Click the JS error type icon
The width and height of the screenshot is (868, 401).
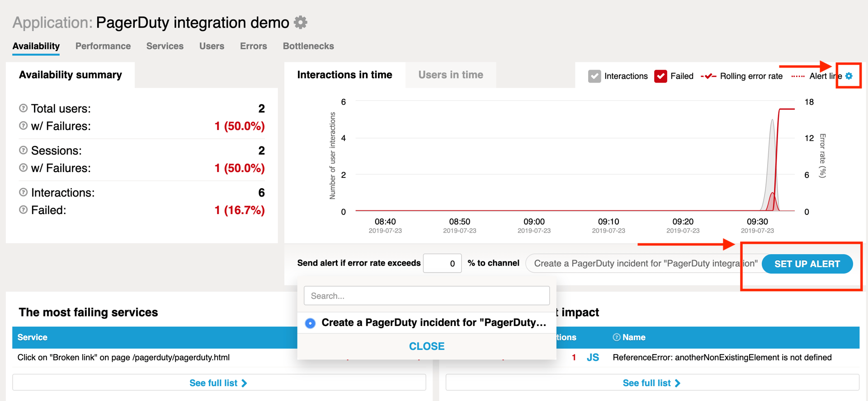click(x=593, y=358)
